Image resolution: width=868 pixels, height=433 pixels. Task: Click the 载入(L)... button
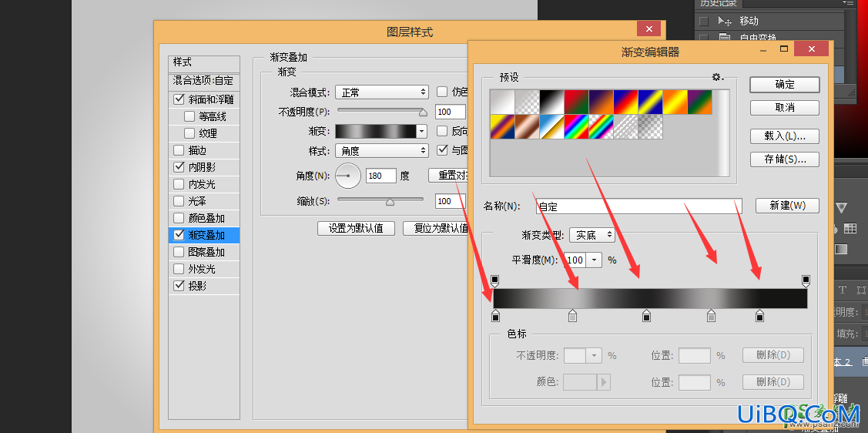coord(784,136)
